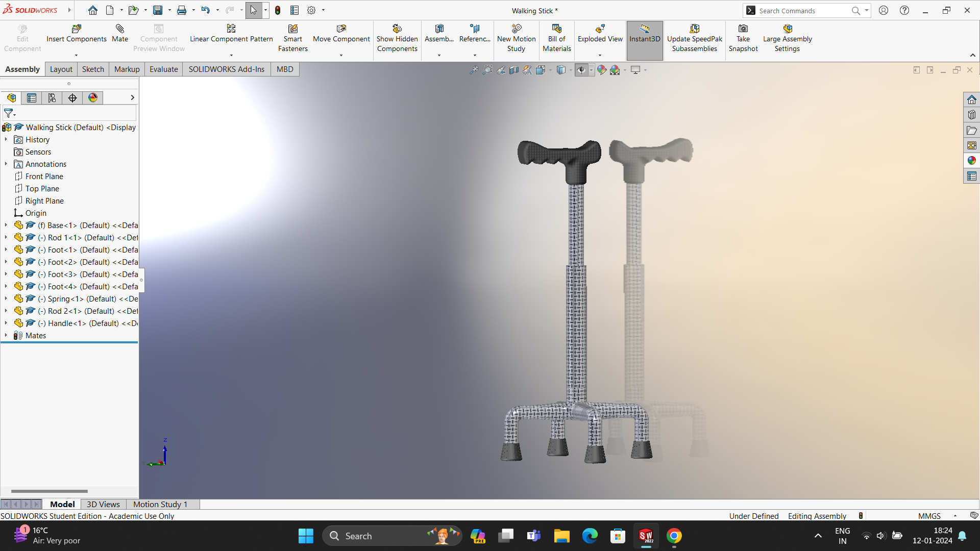Click MMGS unit system in status bar
Image resolution: width=980 pixels, height=551 pixels.
pyautogui.click(x=929, y=516)
